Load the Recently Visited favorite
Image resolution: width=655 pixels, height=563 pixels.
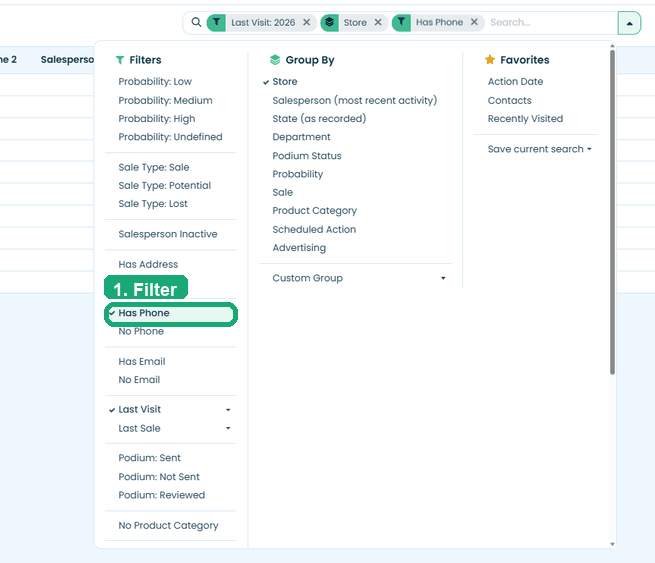[525, 119]
